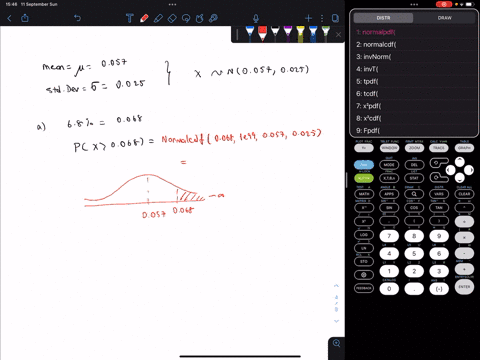Choose the red pen swatch
The width and height of the screenshot is (480, 360).
tap(262, 34)
